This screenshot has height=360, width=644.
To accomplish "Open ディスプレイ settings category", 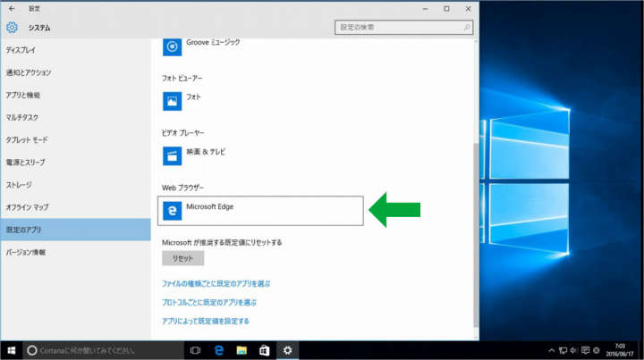I will point(75,50).
